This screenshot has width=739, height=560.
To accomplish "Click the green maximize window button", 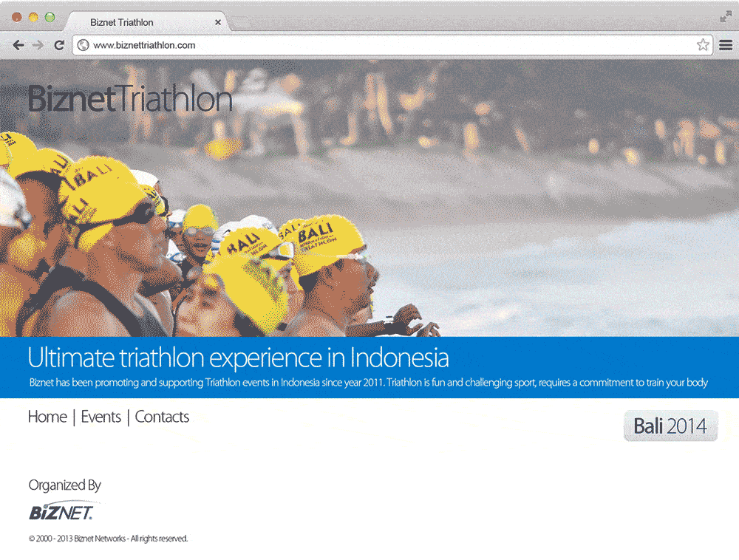I will coord(50,18).
